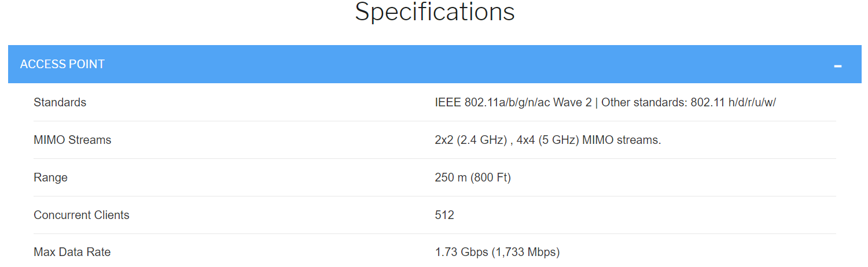Select the Standards row label
Viewport: 868px width, 267px height.
[60, 102]
